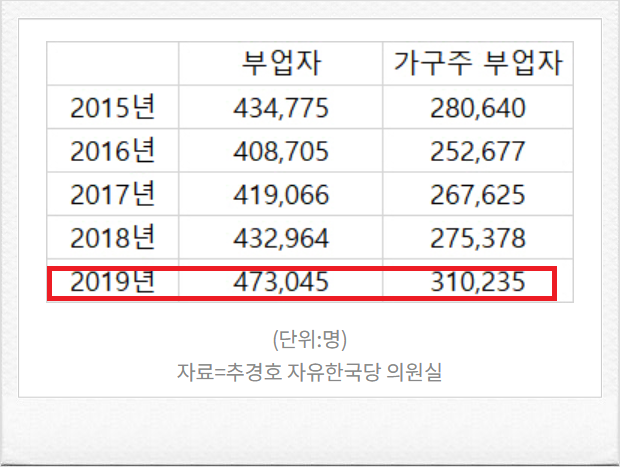Select the value 267,625
This screenshot has width=620, height=467.
pos(478,195)
